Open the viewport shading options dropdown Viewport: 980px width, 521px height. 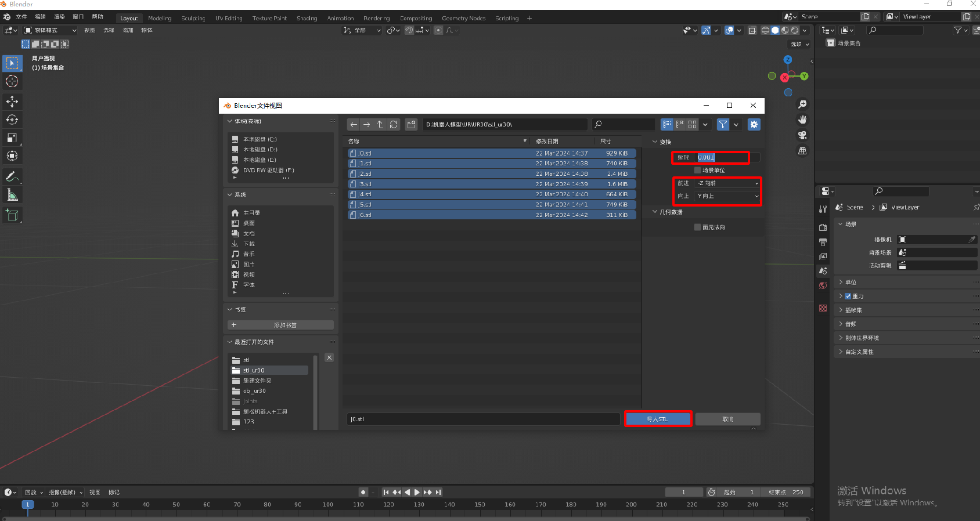(x=805, y=30)
